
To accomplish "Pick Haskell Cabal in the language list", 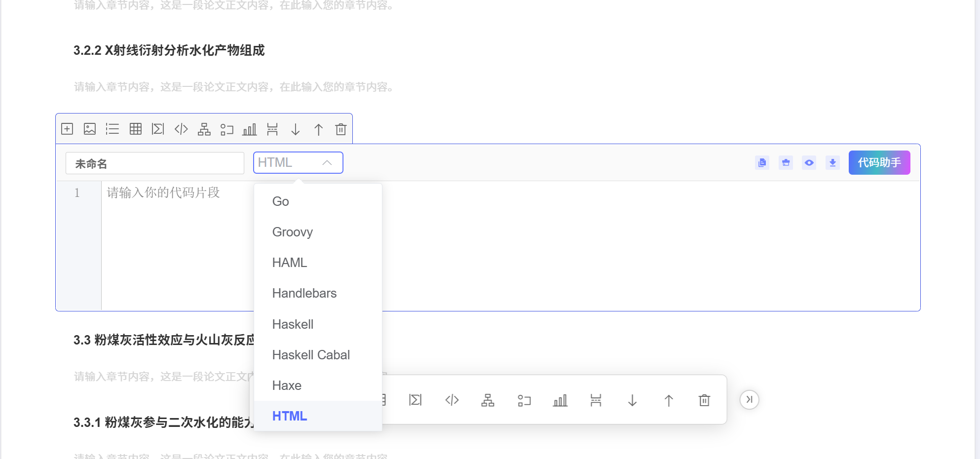I will 311,355.
